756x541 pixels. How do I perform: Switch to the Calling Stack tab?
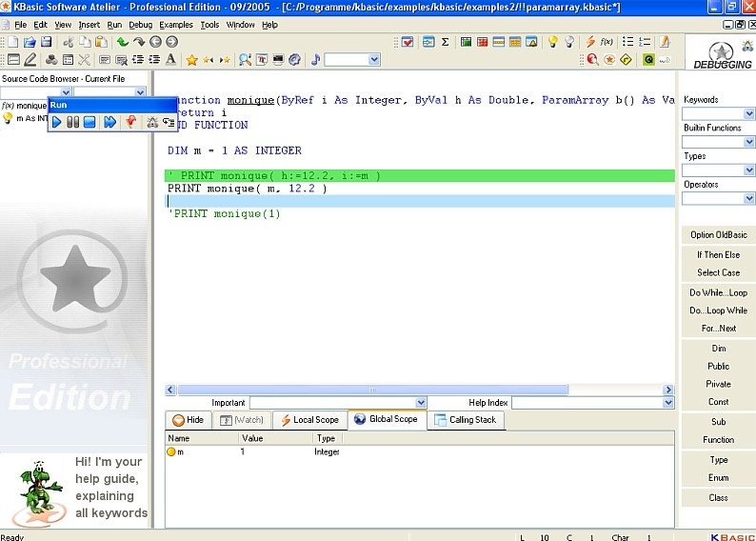[466, 420]
